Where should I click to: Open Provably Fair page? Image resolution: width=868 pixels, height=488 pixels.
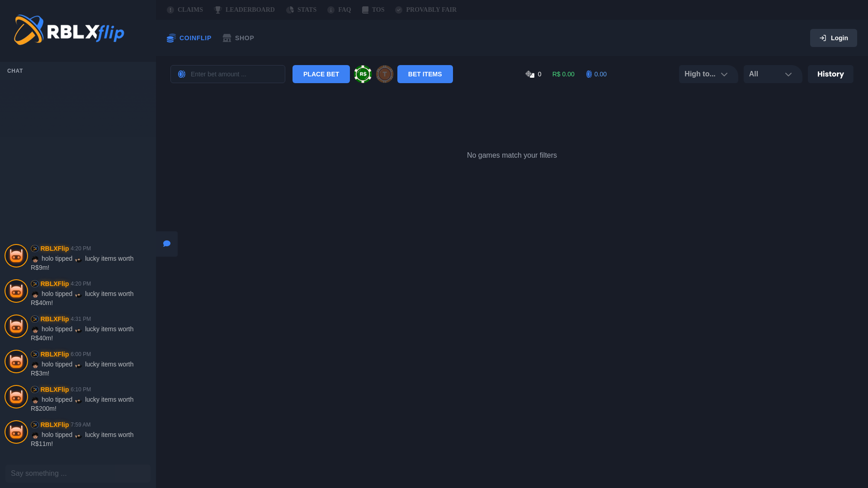[x=426, y=9]
